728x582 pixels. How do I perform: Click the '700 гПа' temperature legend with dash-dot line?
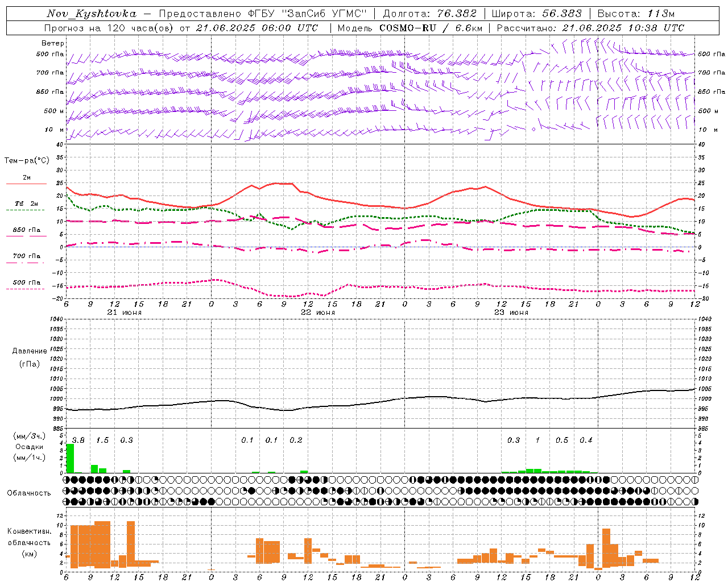coord(27,256)
